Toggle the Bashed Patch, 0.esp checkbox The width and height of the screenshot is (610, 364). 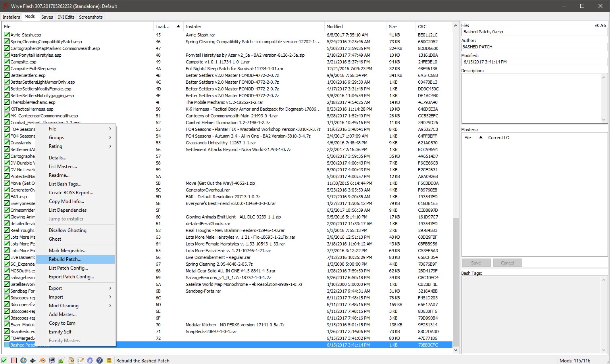coord(7,345)
